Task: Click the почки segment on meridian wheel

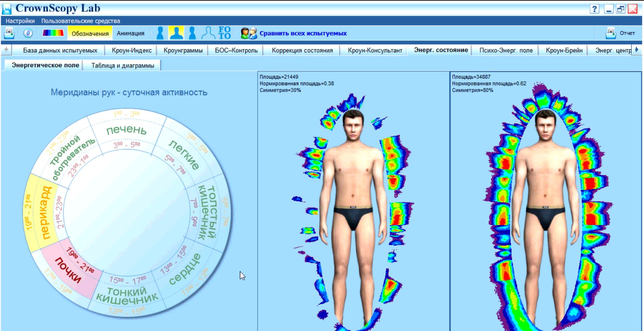Action: coord(69,270)
